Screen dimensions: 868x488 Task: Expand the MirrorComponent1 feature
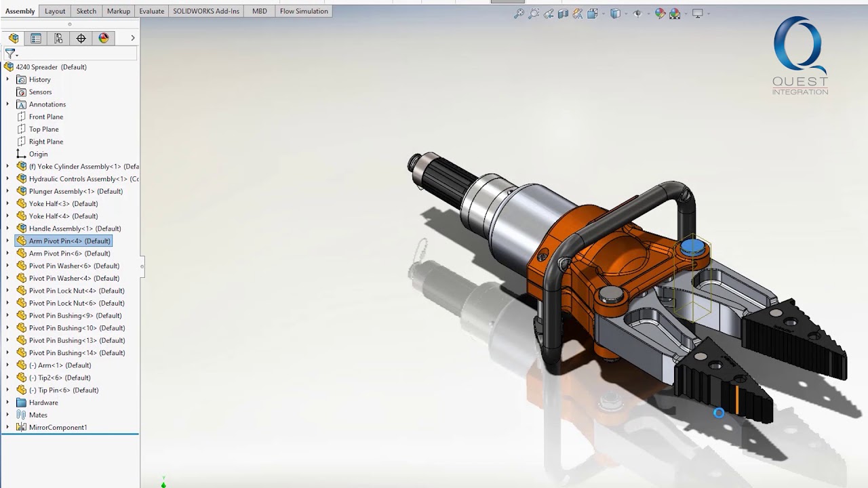(7, 428)
